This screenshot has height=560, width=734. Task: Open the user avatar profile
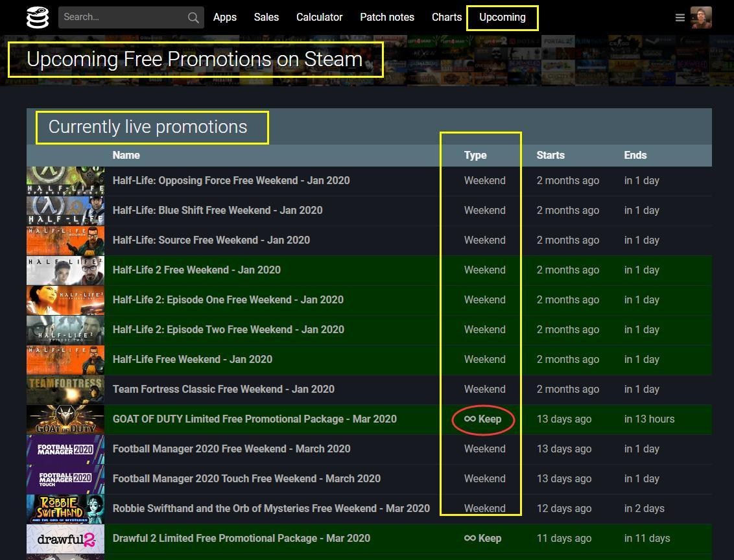701,17
